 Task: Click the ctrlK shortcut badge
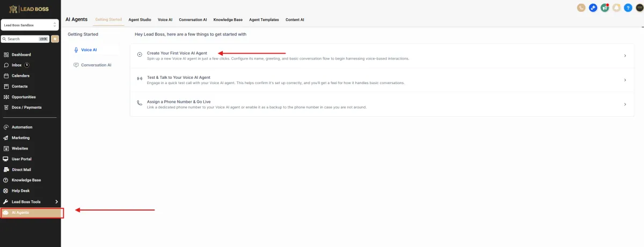[x=43, y=39]
